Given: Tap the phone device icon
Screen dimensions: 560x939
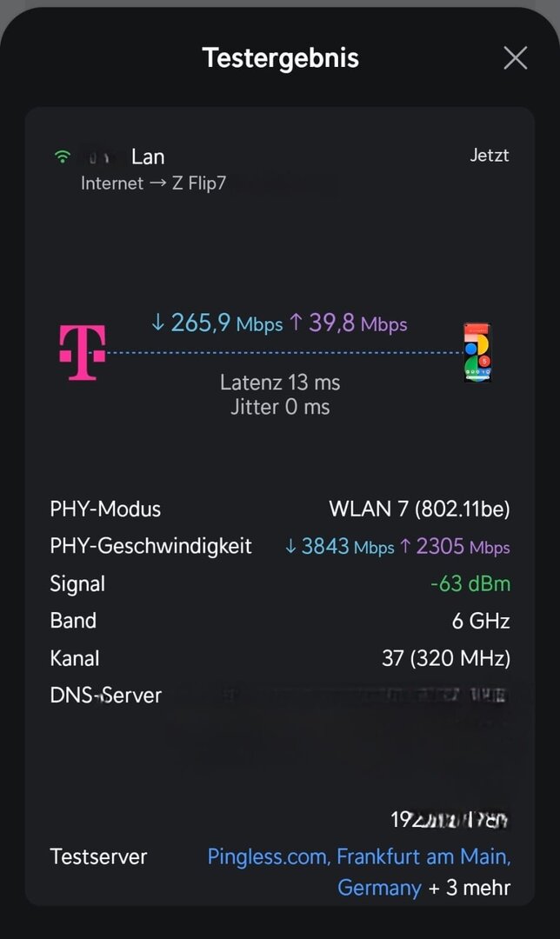Looking at the screenshot, I should [x=477, y=352].
